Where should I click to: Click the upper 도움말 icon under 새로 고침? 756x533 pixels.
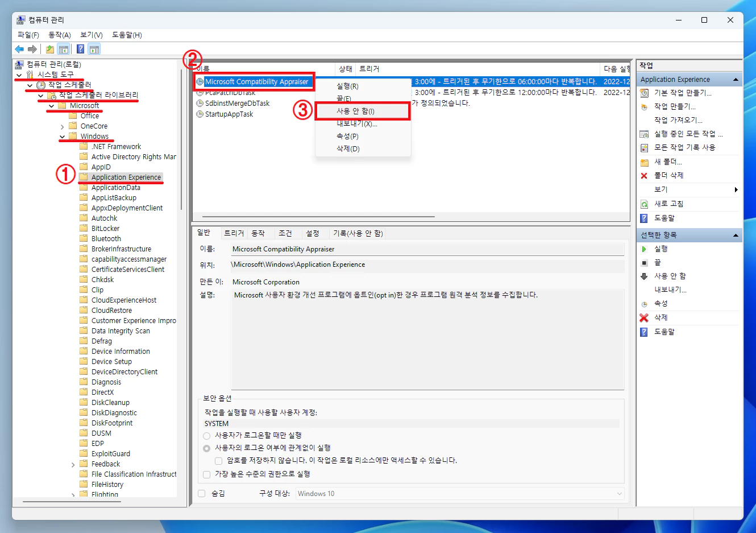(x=644, y=218)
